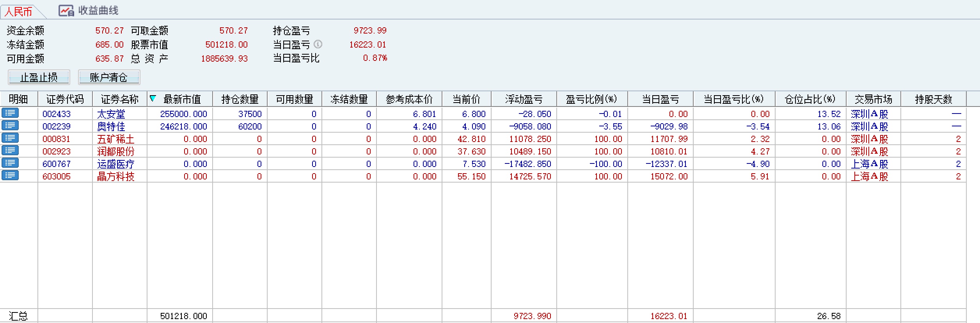
Task: Click daily profit 11707.99
Action: click(669, 139)
